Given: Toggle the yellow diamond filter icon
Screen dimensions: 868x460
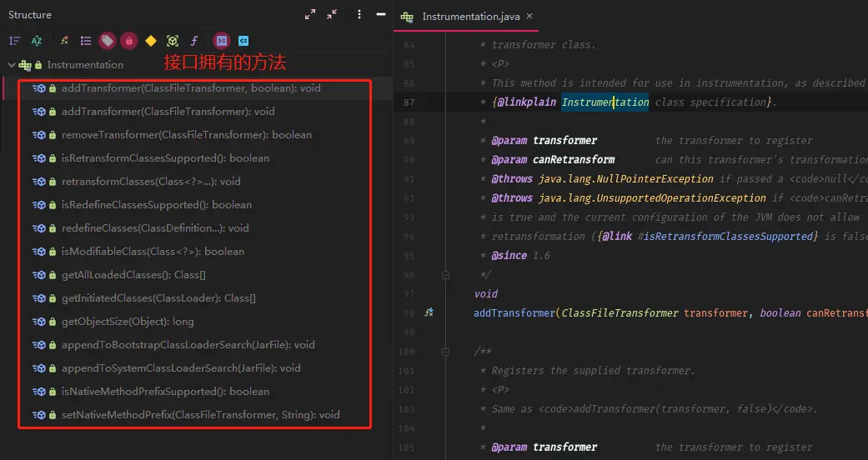Looking at the screenshot, I should coord(151,41).
